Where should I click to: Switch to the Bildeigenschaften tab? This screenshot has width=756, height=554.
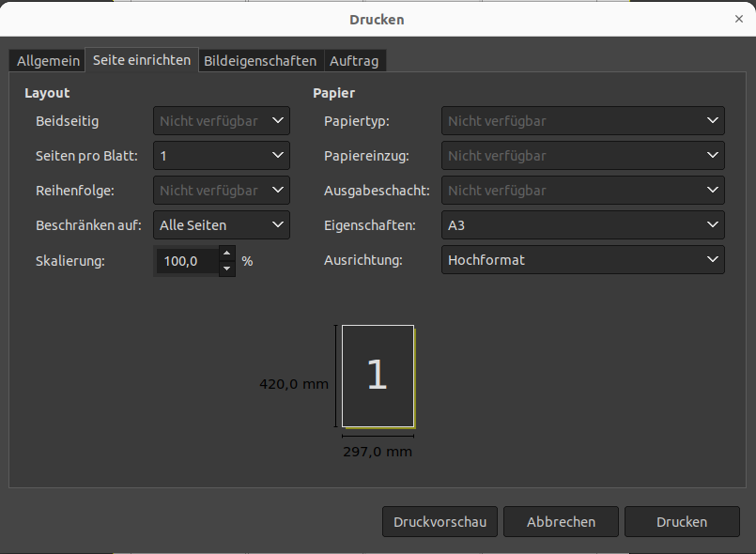click(x=261, y=60)
